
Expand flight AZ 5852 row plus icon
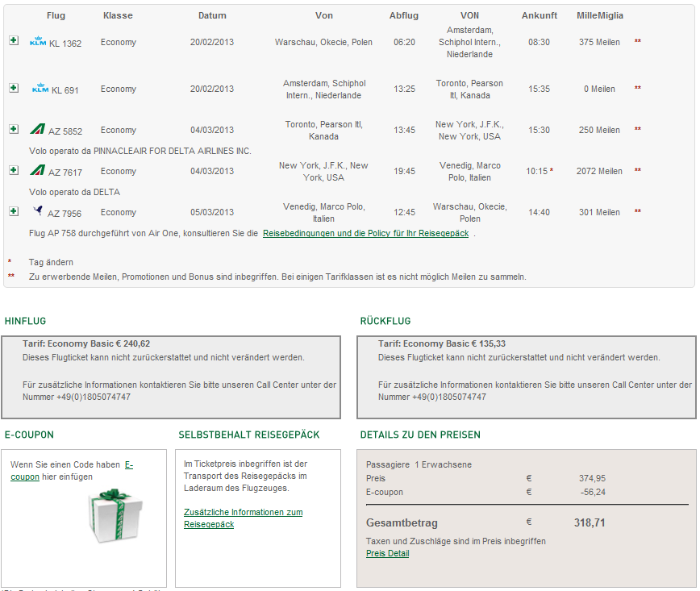pyautogui.click(x=13, y=129)
